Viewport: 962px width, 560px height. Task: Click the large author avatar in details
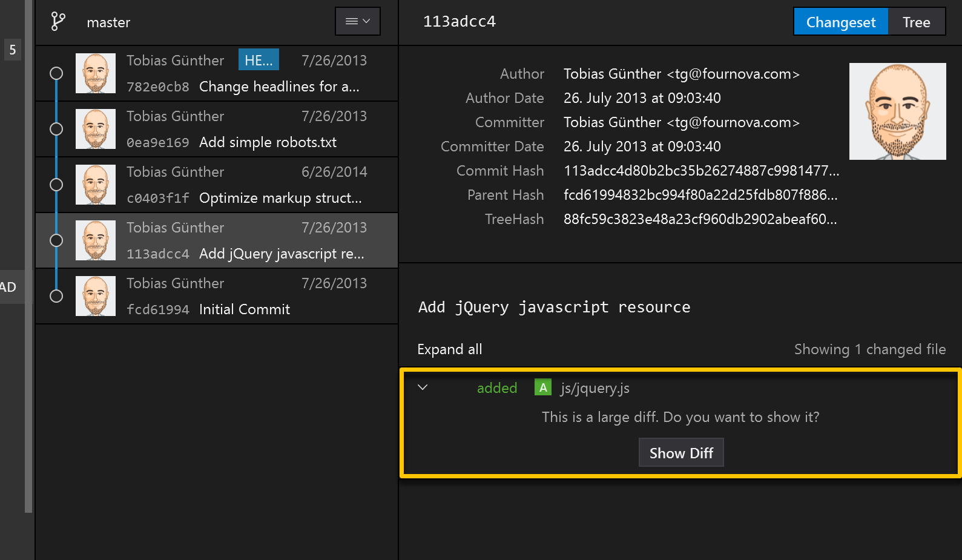pos(897,111)
